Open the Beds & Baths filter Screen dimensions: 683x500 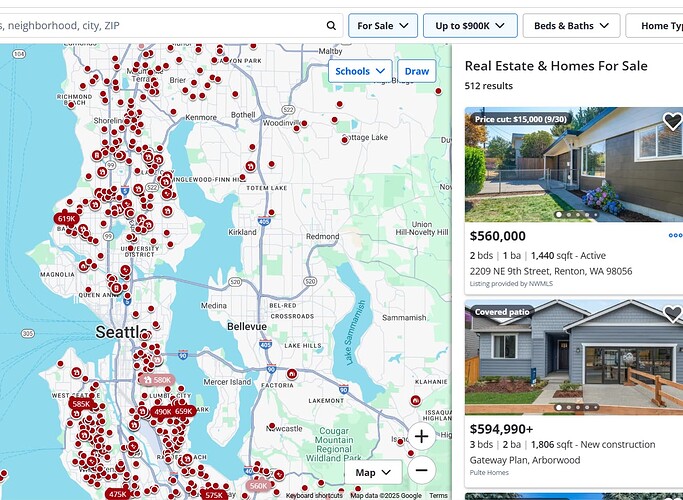click(x=572, y=25)
